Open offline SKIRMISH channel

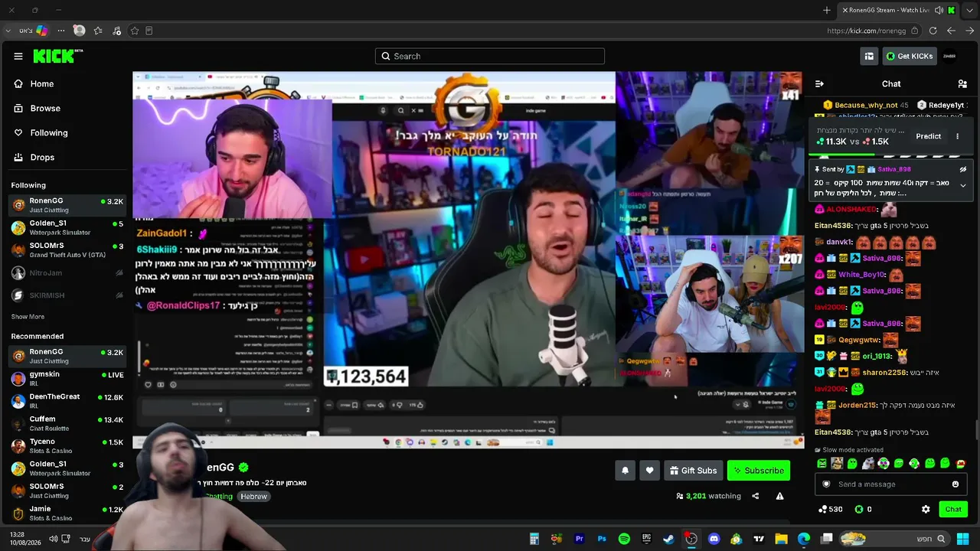click(x=67, y=295)
